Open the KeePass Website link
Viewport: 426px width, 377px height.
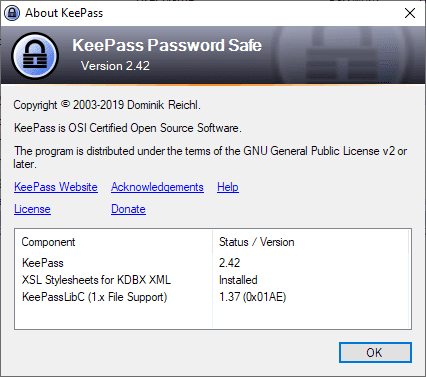click(x=56, y=187)
